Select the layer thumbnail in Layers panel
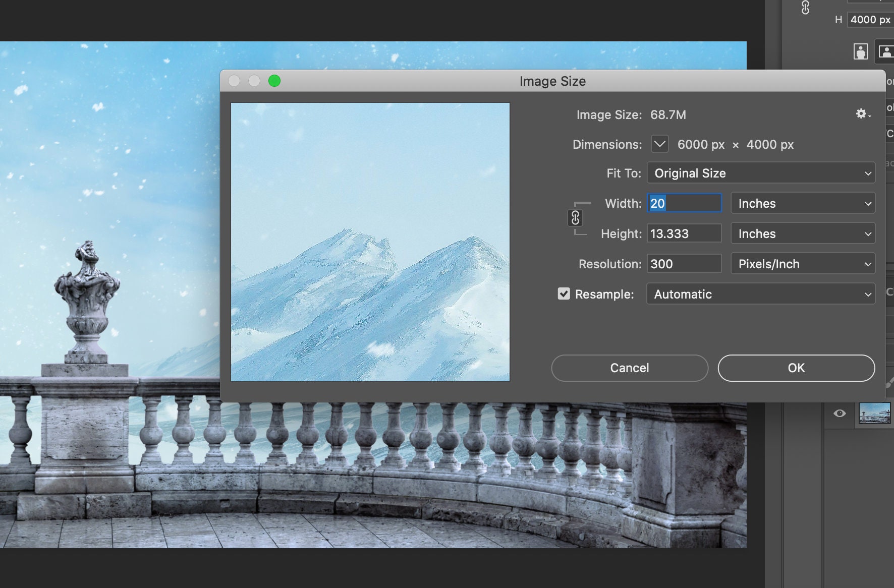The image size is (894, 588). [875, 413]
